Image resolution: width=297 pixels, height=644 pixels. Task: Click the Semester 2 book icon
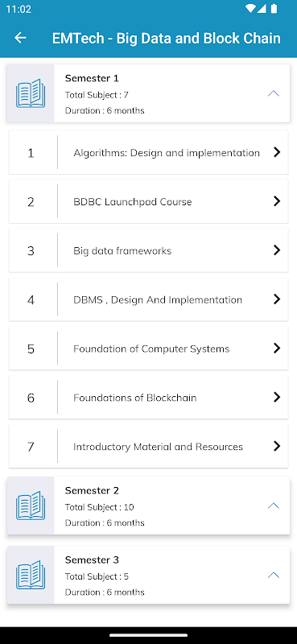pyautogui.click(x=31, y=506)
